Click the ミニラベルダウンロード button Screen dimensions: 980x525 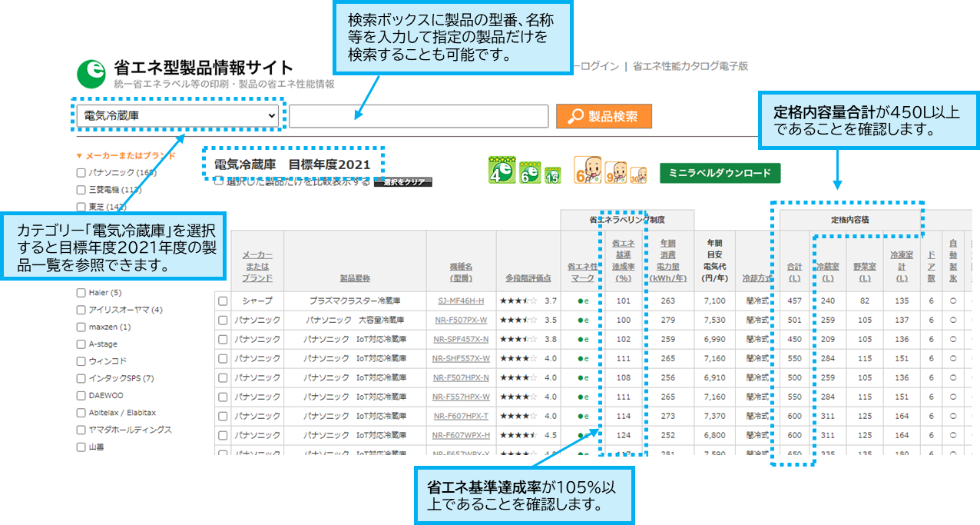point(720,173)
